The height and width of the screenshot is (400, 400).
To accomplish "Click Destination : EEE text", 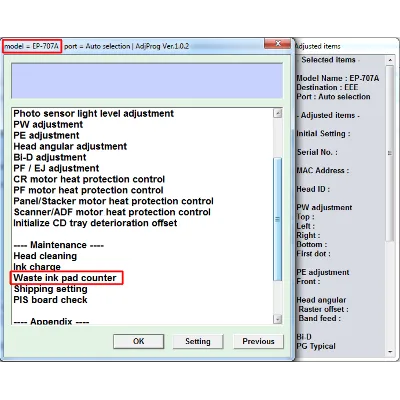I will [x=327, y=87].
